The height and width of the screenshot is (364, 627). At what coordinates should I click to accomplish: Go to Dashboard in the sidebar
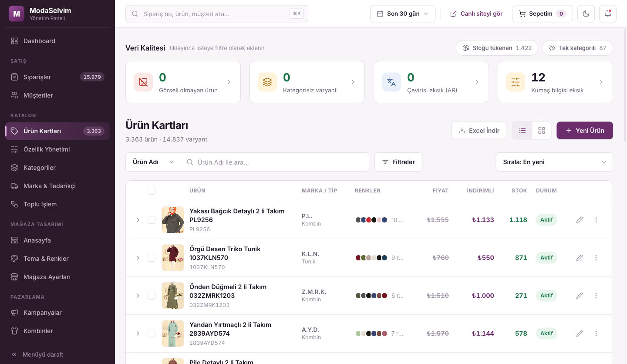57,41
